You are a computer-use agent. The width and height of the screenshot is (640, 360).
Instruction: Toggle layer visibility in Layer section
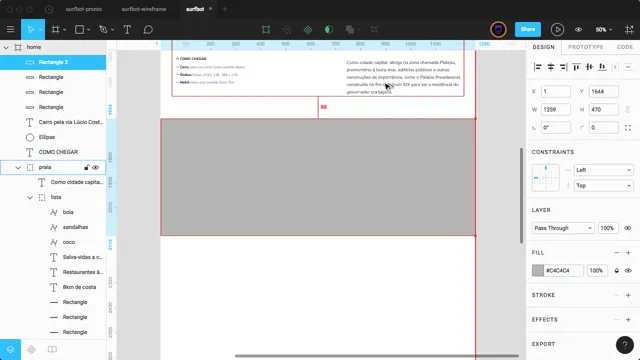628,228
